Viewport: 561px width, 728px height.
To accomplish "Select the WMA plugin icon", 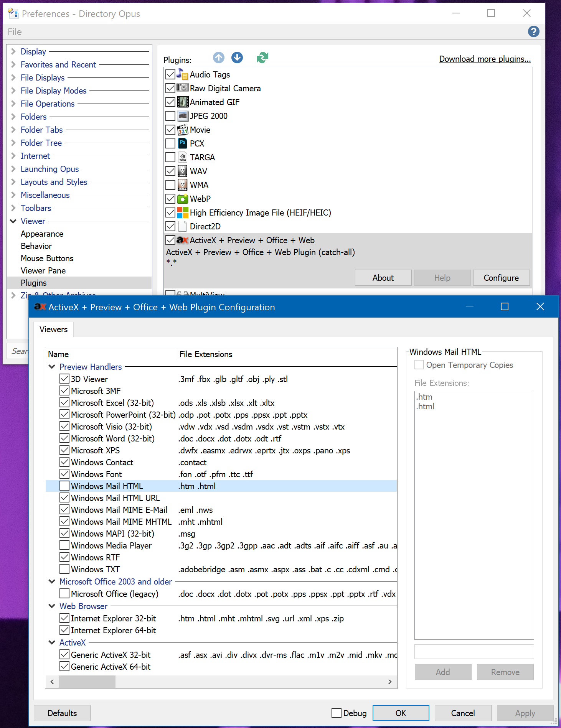I will click(x=182, y=184).
